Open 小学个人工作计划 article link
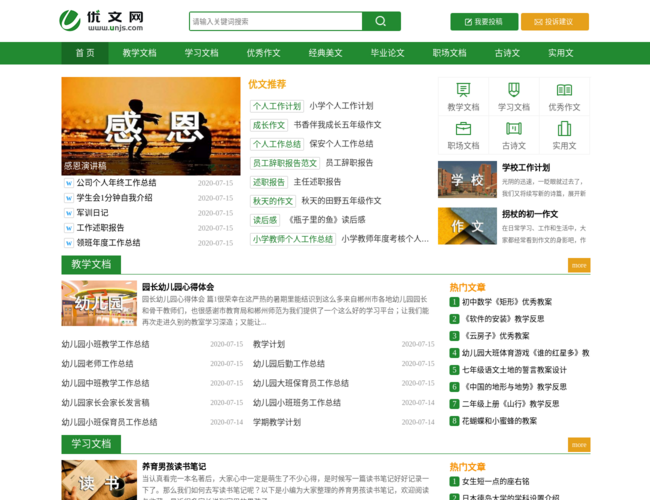Viewport: 650px width, 500px height. click(x=341, y=106)
